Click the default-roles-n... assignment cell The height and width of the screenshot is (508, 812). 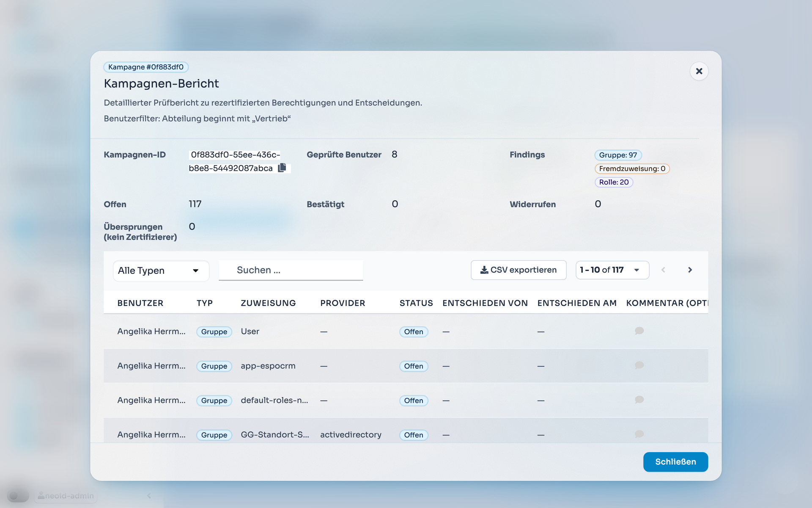tap(274, 400)
